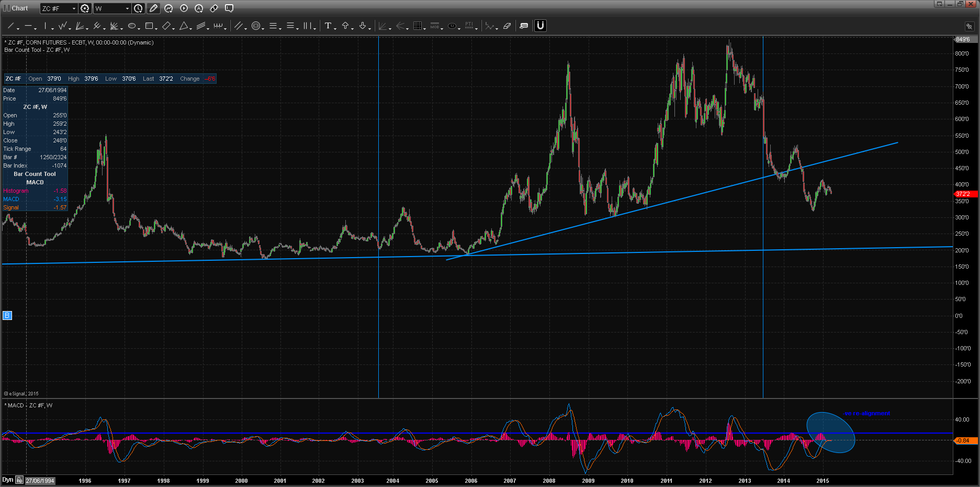Click the time template clock icon
980x487 pixels.
tap(138, 8)
